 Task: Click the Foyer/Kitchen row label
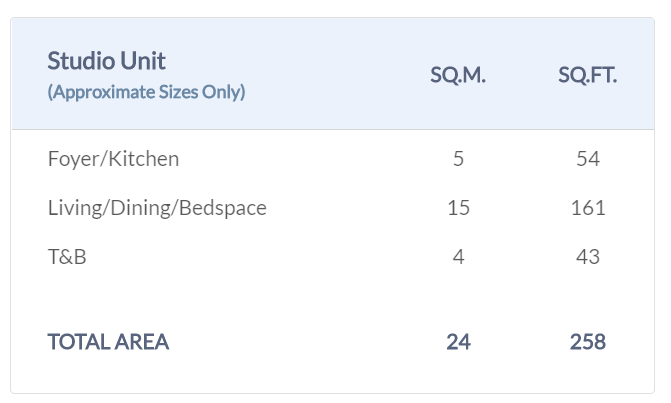[113, 159]
